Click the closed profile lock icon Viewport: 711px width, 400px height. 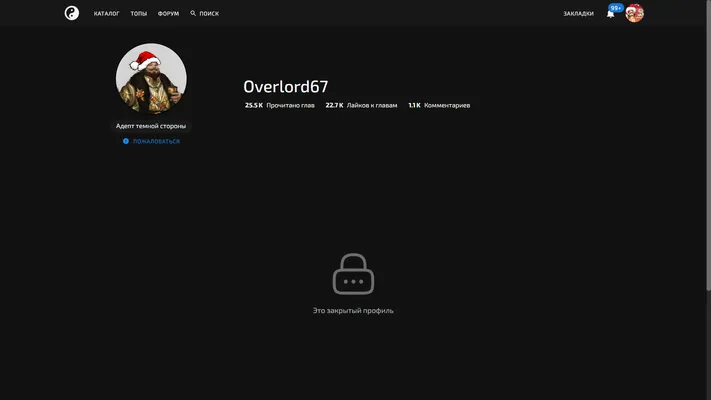353,274
